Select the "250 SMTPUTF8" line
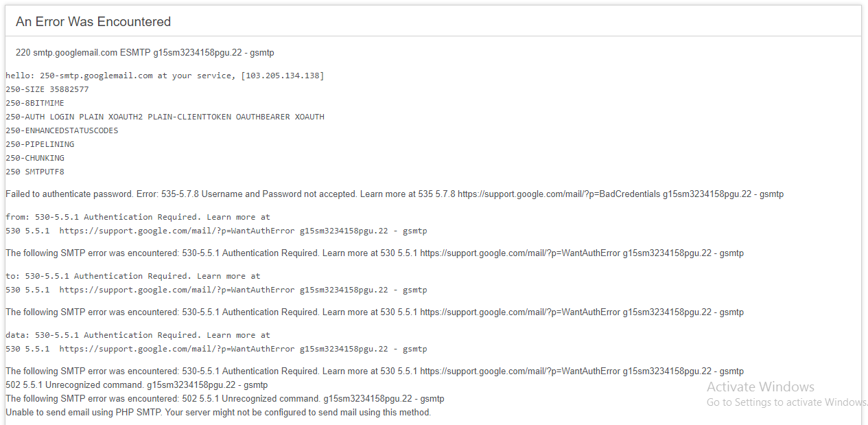This screenshot has height=425, width=868. [x=35, y=172]
